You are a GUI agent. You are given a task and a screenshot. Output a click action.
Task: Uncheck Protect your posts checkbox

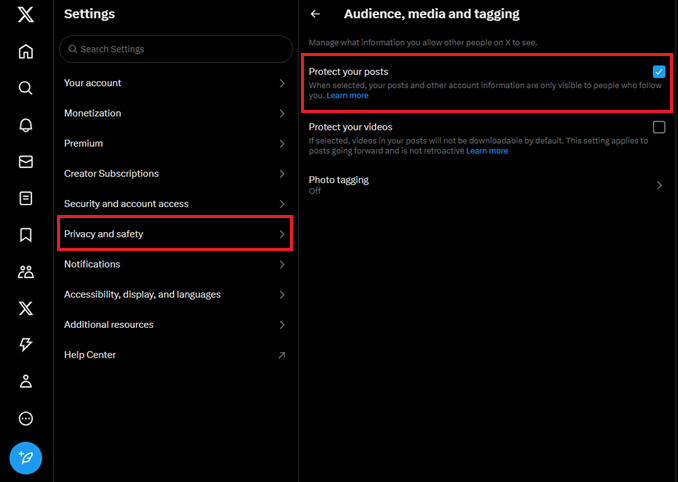[658, 72]
